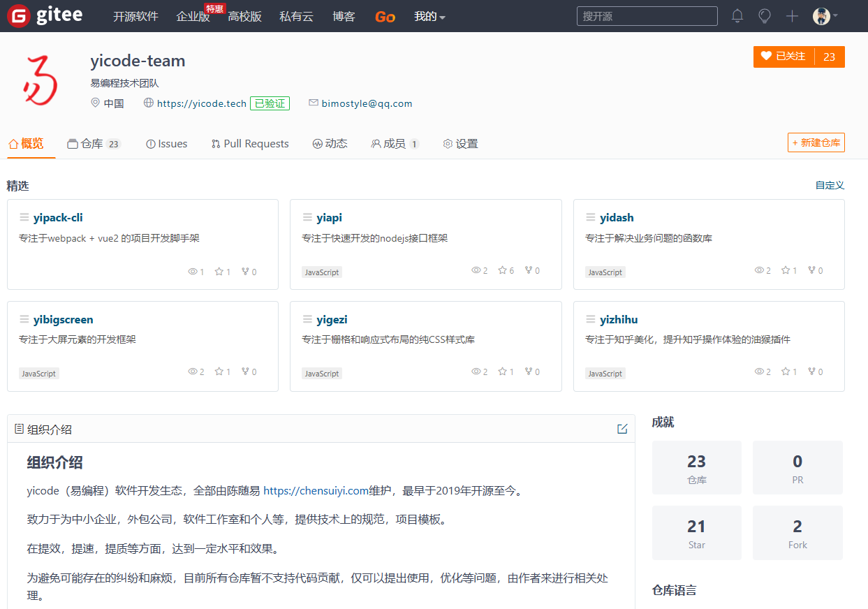The width and height of the screenshot is (868, 609).
Task: Click the 新建仓库 button
Action: tap(816, 142)
